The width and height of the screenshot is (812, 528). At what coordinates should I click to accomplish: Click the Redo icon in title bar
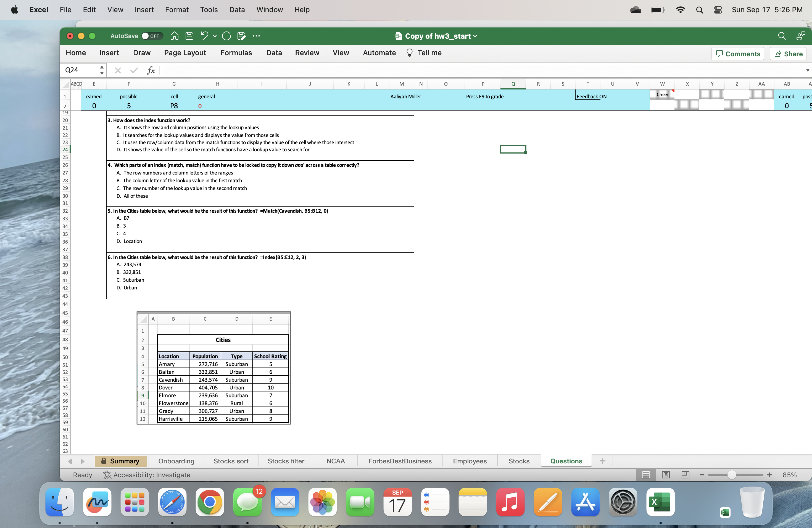click(226, 36)
